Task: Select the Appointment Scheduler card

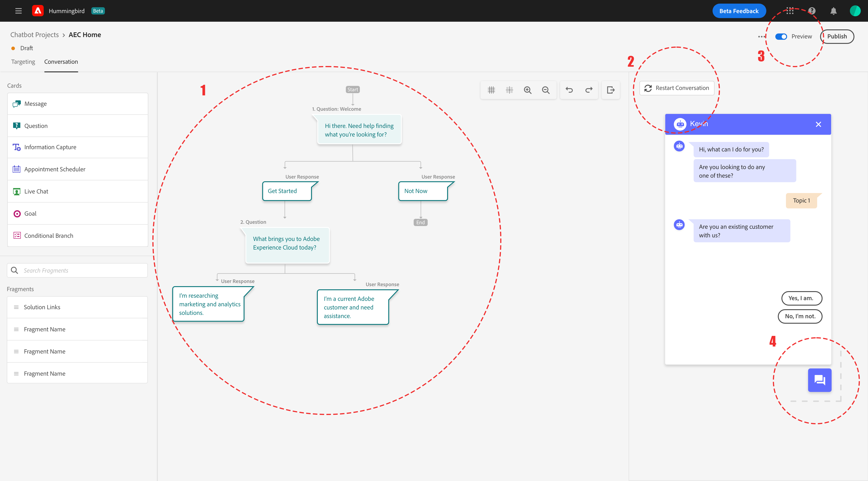Action: [x=78, y=169]
